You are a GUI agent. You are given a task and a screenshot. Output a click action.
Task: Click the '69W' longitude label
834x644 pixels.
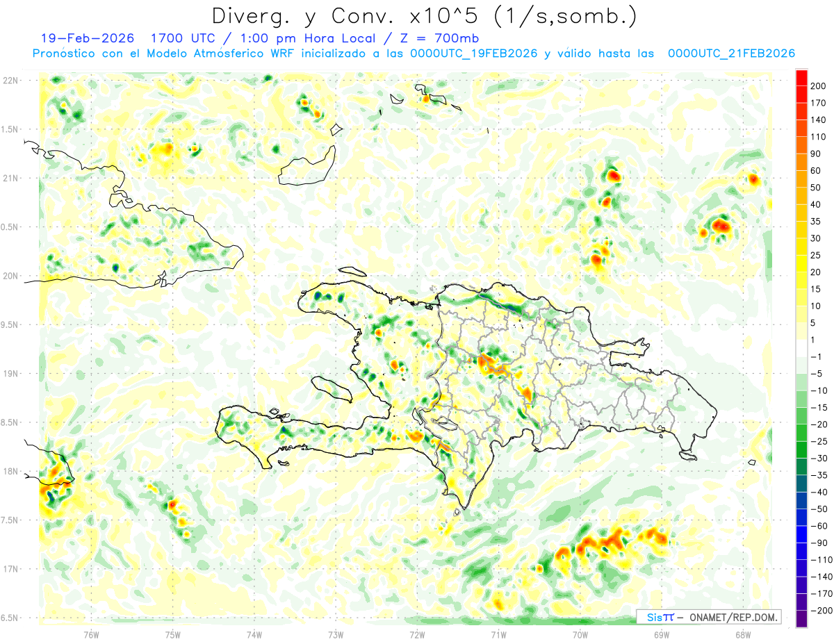click(662, 635)
